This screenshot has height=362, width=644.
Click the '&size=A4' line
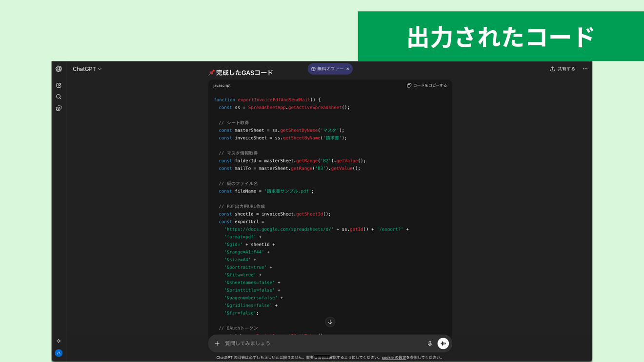coord(240,260)
